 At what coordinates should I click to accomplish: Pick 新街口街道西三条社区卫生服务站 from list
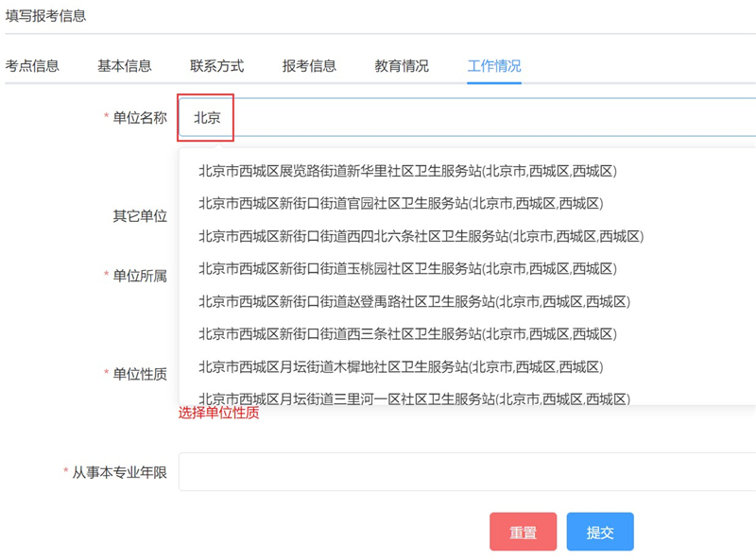406,334
